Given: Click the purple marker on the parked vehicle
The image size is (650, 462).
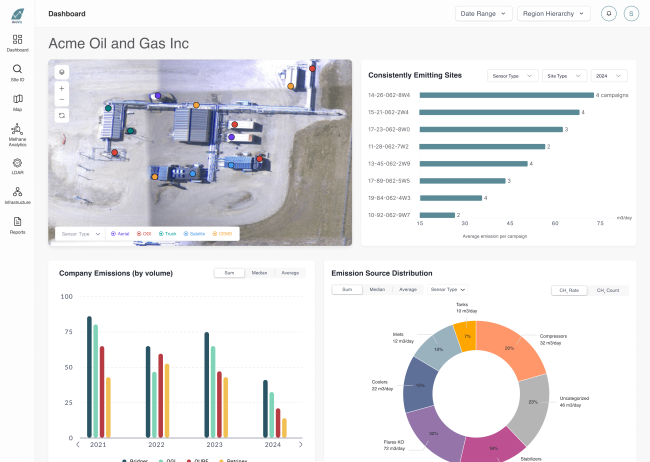Looking at the screenshot, I should (158, 96).
